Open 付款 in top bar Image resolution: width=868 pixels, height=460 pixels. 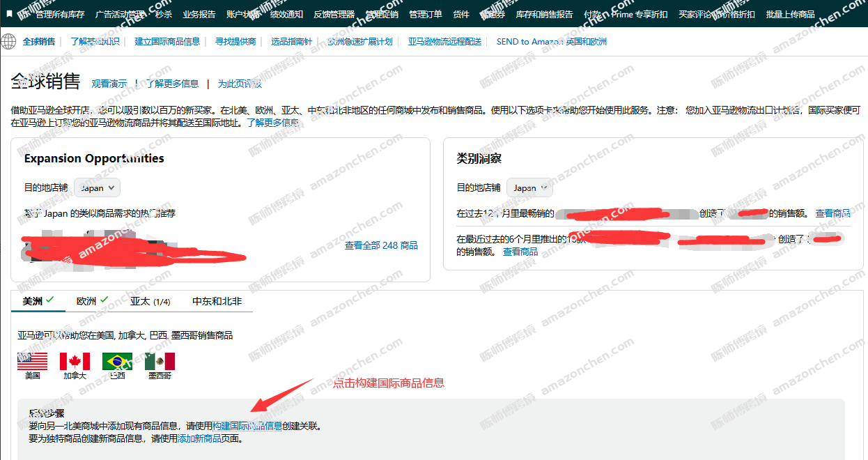point(592,14)
